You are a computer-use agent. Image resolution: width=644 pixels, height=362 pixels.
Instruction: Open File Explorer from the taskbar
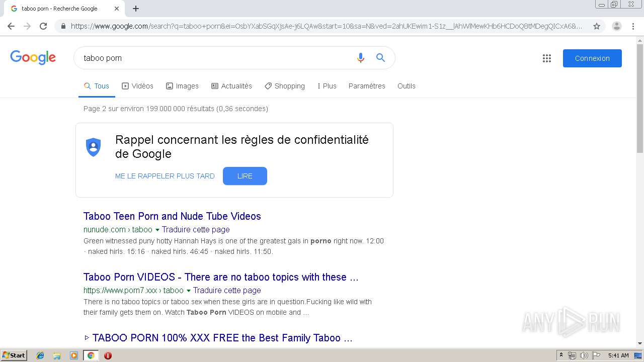57,355
